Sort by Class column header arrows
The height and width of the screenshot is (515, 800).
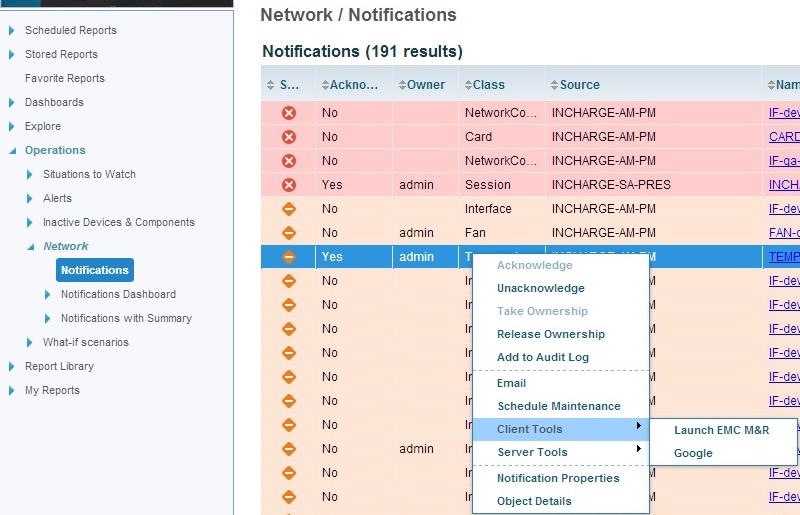467,85
